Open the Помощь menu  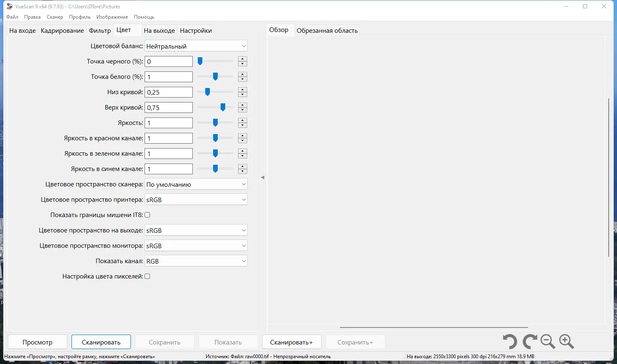[x=144, y=17]
